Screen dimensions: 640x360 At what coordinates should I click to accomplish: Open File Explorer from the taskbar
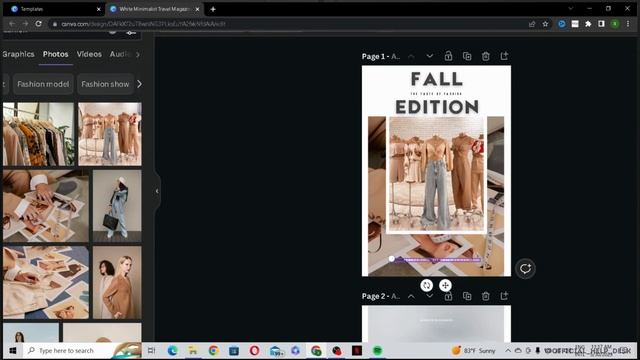click(x=193, y=351)
